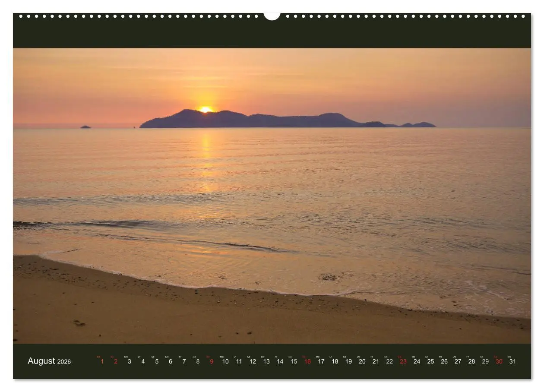Select date 24 near the row end

(x=417, y=362)
